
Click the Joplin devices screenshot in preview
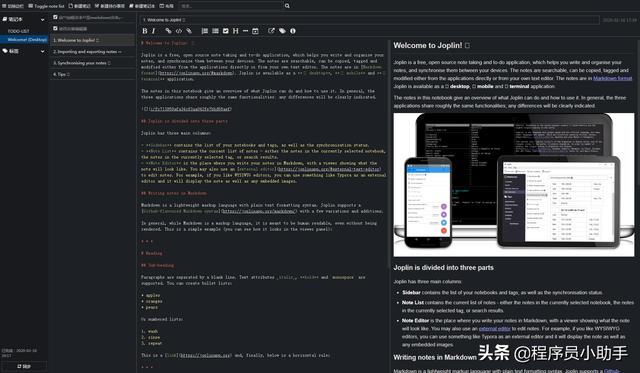514,184
